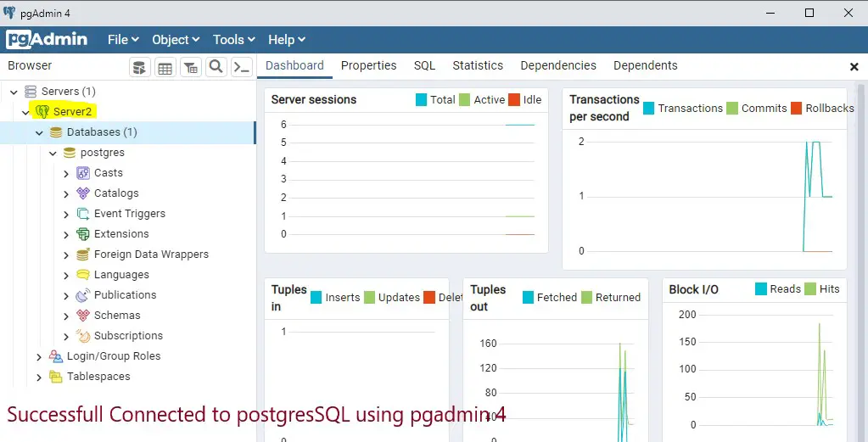Switch to the Statistics tab

coord(478,65)
